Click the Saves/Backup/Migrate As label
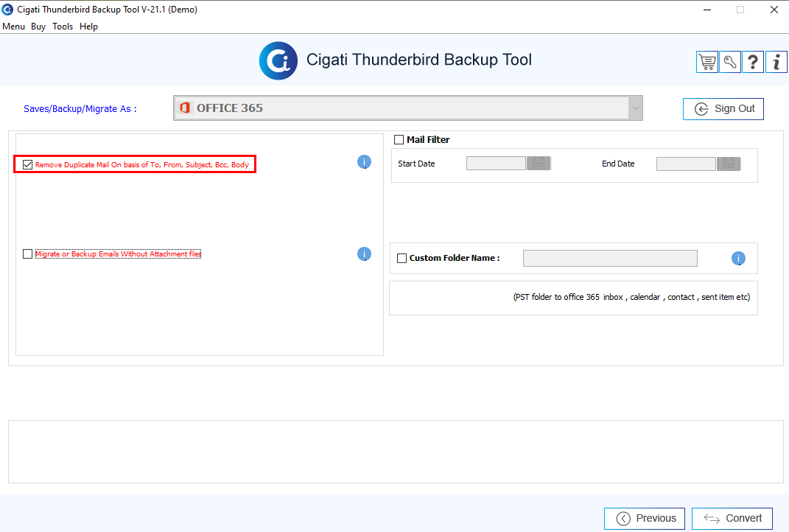Screen dimensions: 789x532 coord(80,109)
